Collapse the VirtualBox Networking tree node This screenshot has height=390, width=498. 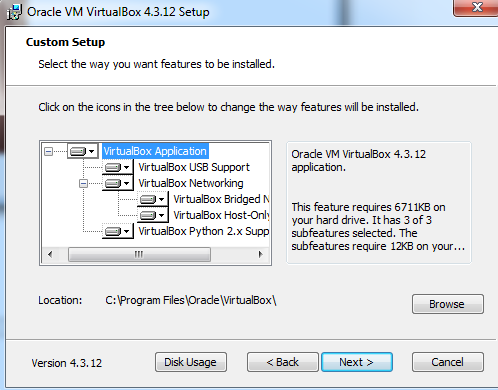(x=83, y=183)
